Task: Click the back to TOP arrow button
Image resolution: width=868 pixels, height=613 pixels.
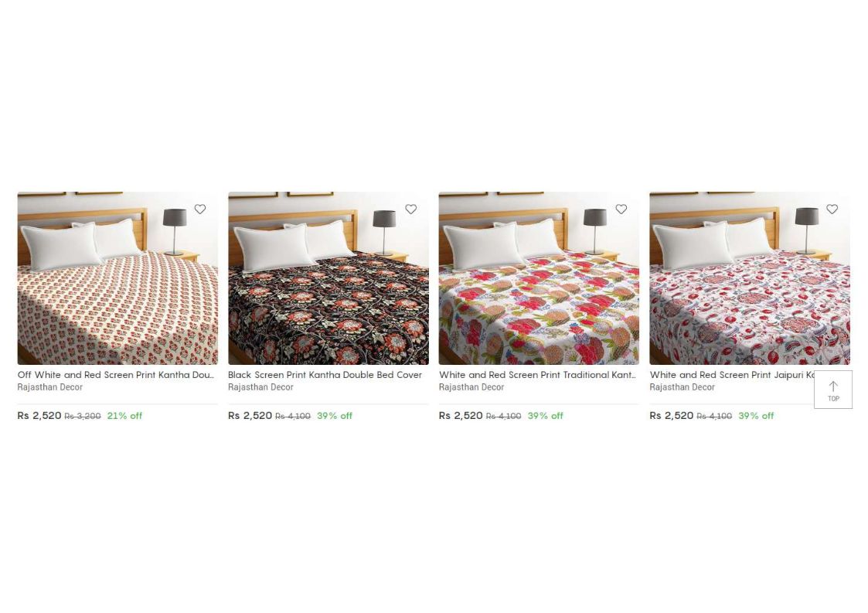Action: 833,390
